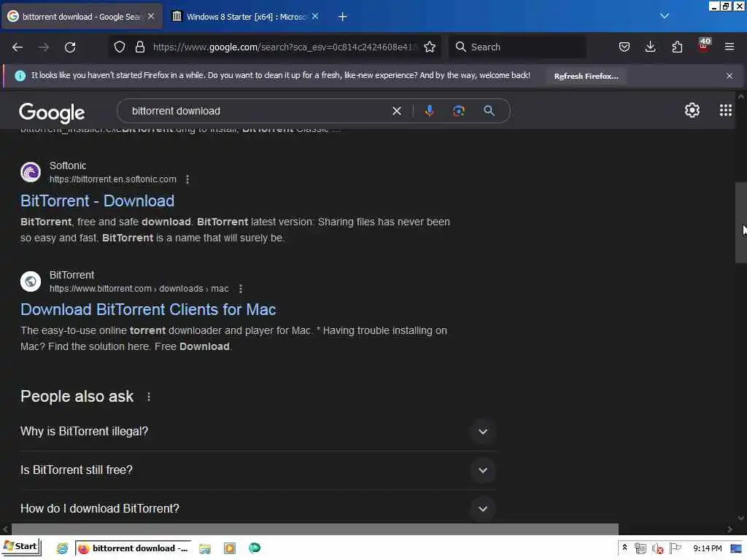Click the horizontal scrollbar thumb
This screenshot has width=747, height=560.
(x=315, y=529)
